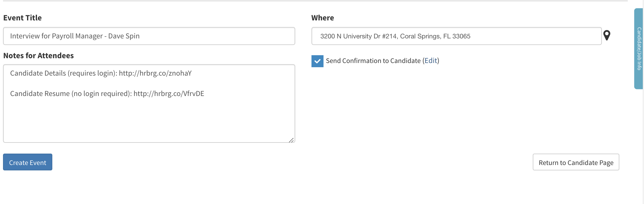644x204 pixels.
Task: Click Return to Candidate Page button
Action: (x=576, y=162)
